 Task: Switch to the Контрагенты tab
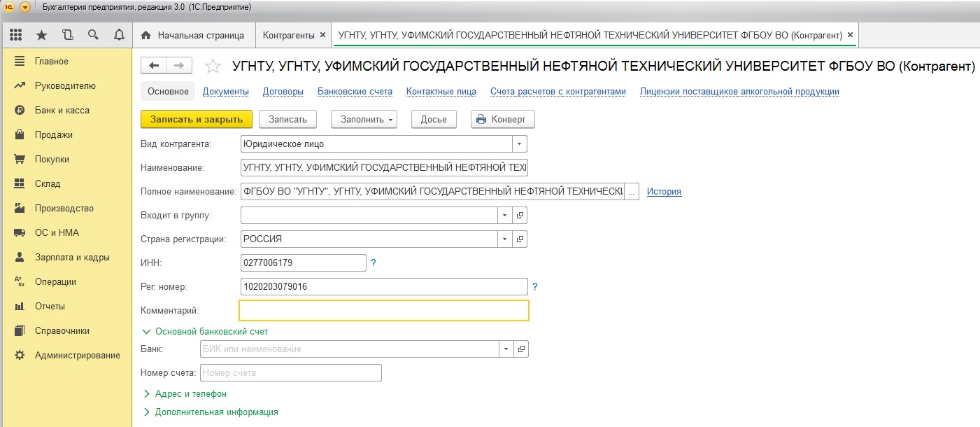[288, 35]
